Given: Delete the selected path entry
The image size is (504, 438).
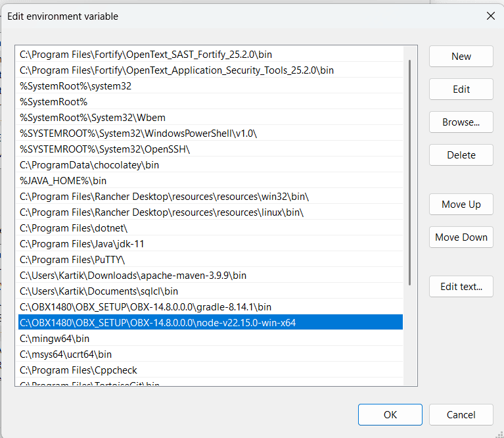Looking at the screenshot, I should (461, 155).
